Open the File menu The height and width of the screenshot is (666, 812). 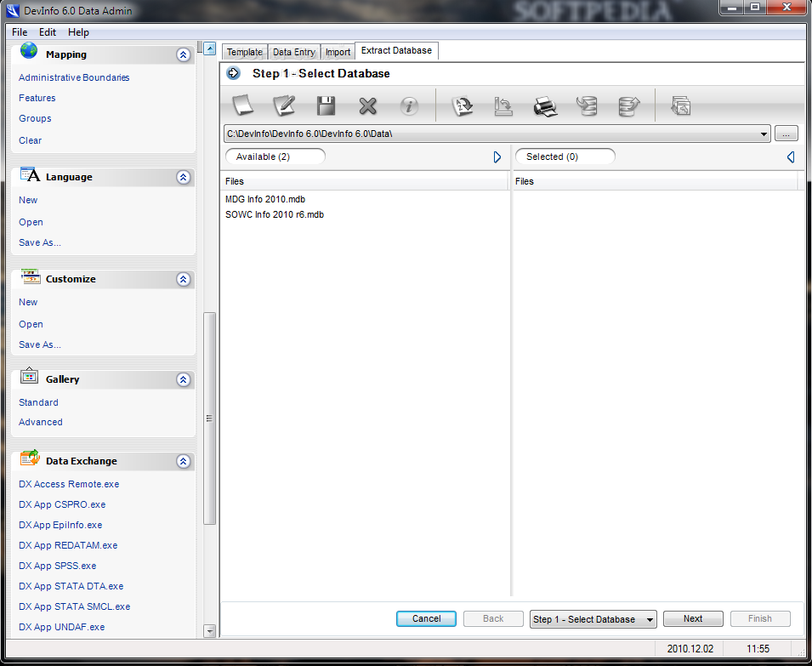(x=20, y=32)
